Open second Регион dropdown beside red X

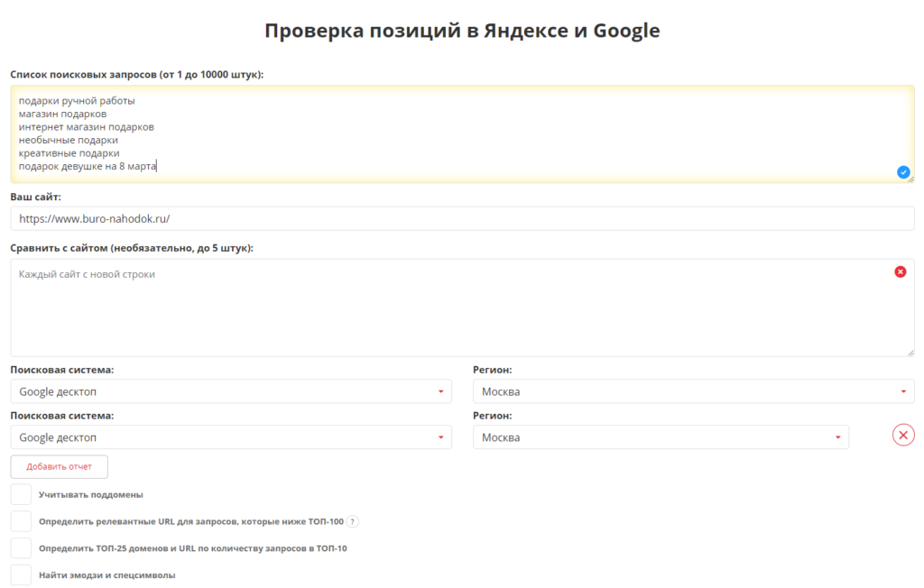[661, 437]
